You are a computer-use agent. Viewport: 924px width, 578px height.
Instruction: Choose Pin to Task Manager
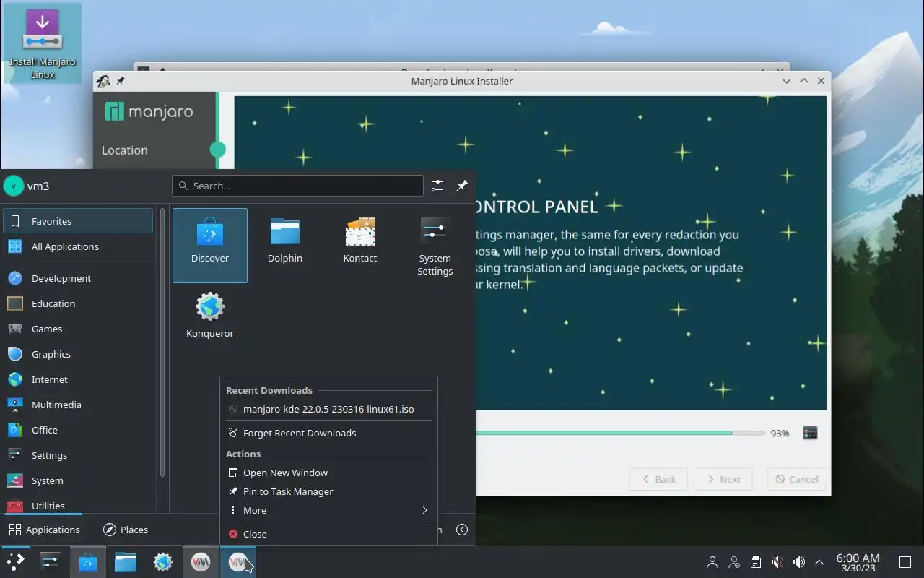(328, 491)
